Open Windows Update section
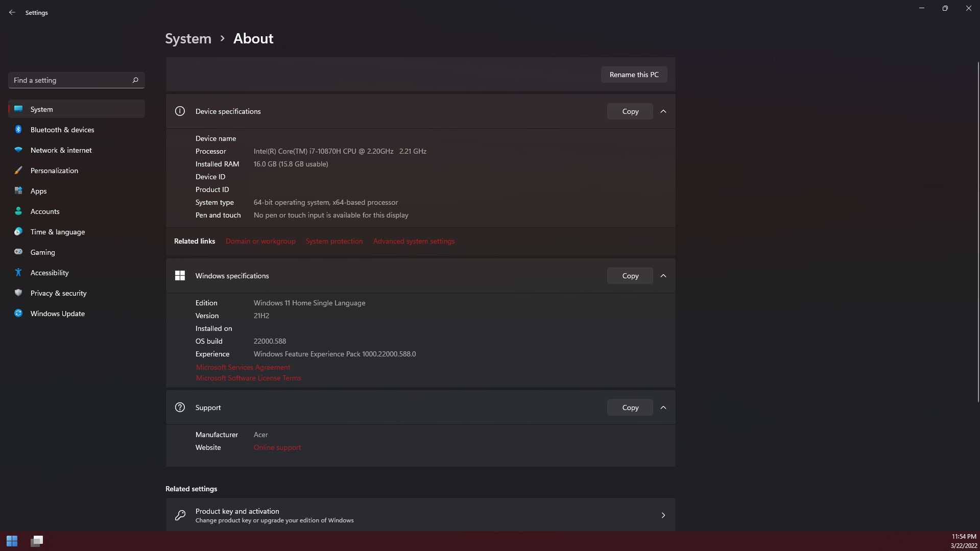980x551 pixels. pyautogui.click(x=57, y=314)
